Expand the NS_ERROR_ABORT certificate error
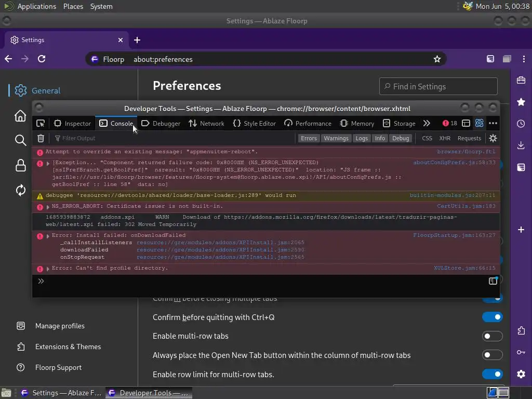The image size is (532, 399). pos(48,207)
